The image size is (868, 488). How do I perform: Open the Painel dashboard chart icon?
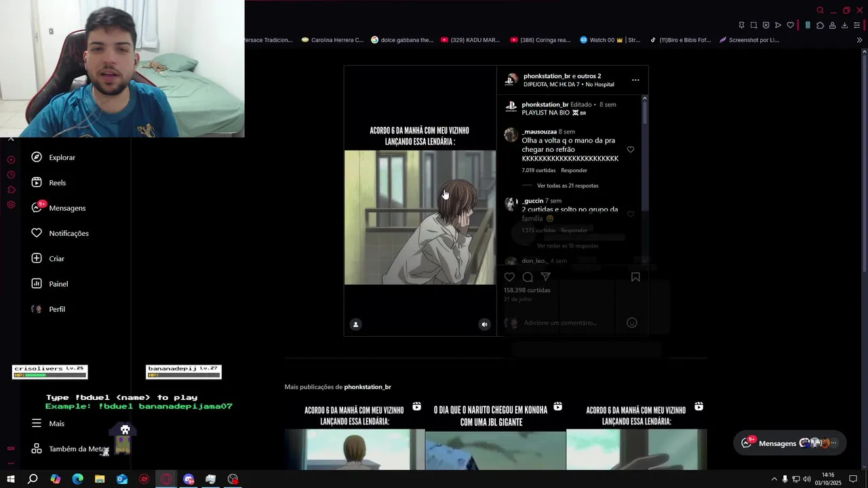(x=37, y=283)
